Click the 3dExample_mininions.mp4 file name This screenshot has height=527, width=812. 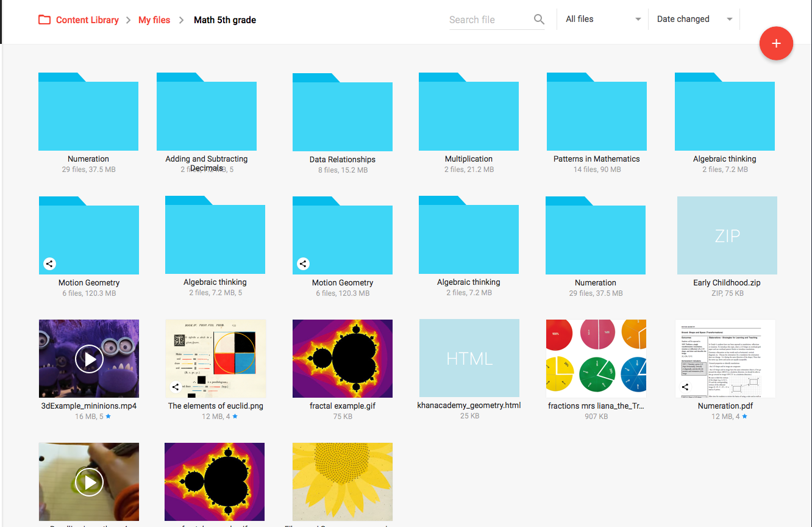click(x=89, y=406)
